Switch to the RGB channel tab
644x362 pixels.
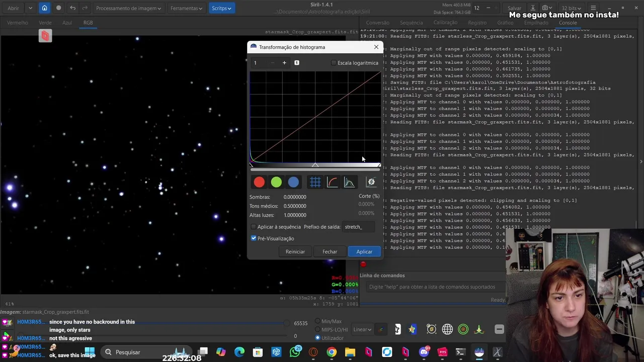(88, 23)
